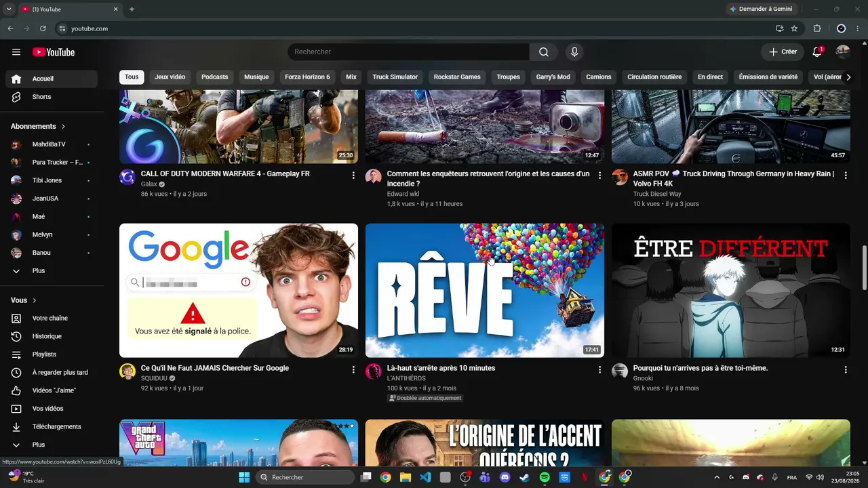Click the YouTube Rechercher search field

click(408, 52)
